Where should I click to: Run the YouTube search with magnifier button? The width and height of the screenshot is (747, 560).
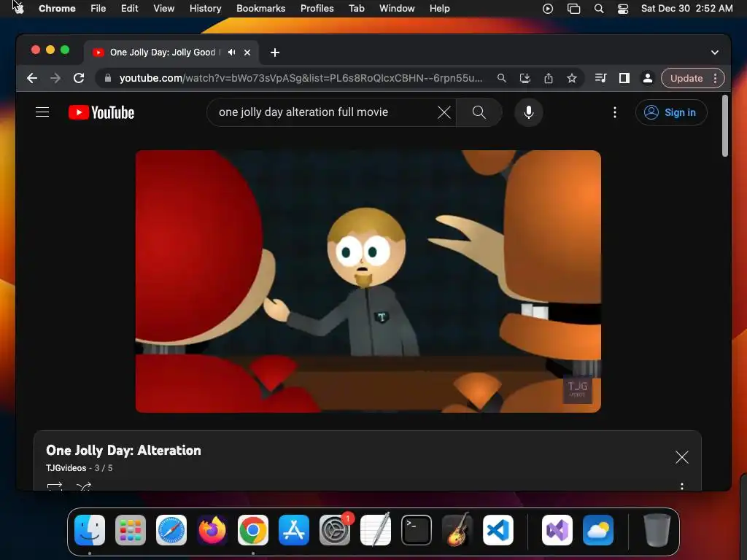click(x=479, y=112)
